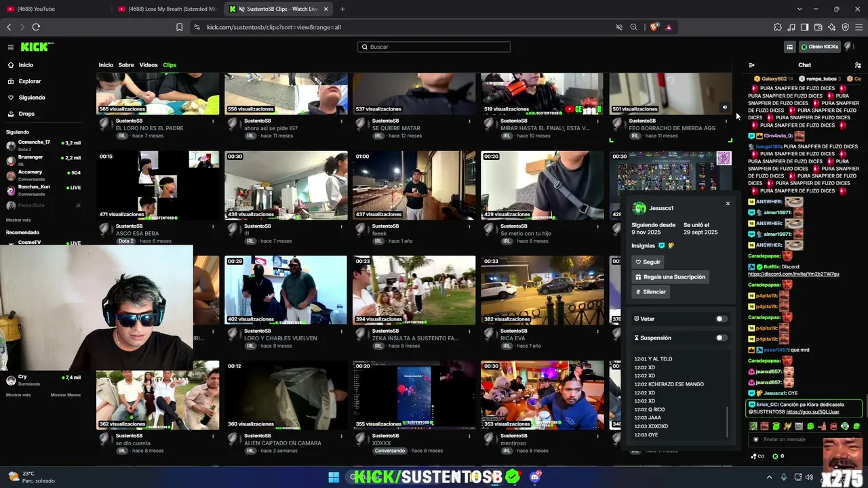Switch to the Videos tab
Screen dimensions: 868x488
pos(149,65)
